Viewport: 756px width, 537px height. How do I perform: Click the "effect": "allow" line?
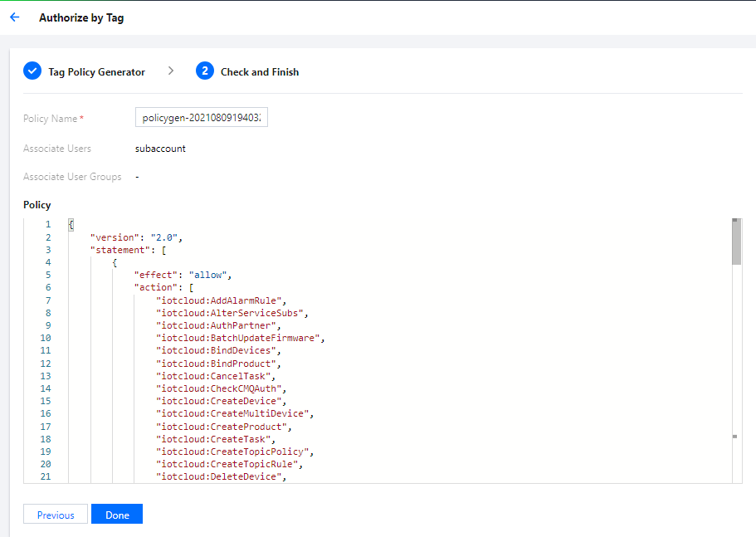click(183, 275)
